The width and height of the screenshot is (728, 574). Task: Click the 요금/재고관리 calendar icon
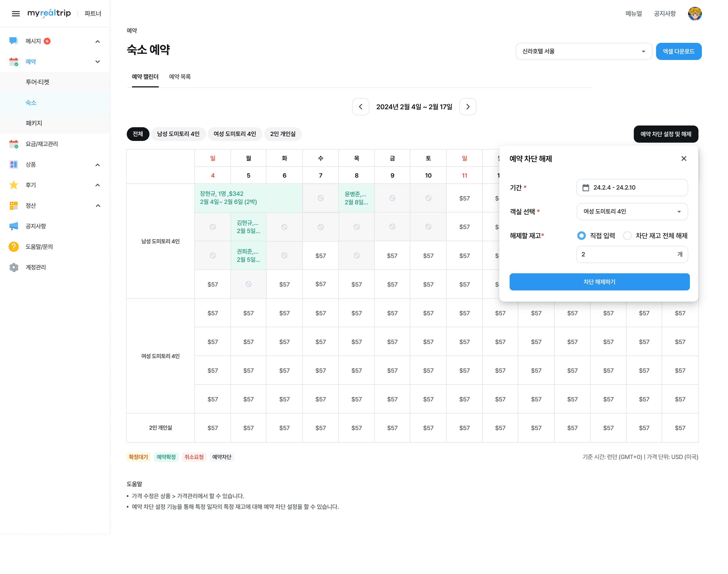point(13,144)
